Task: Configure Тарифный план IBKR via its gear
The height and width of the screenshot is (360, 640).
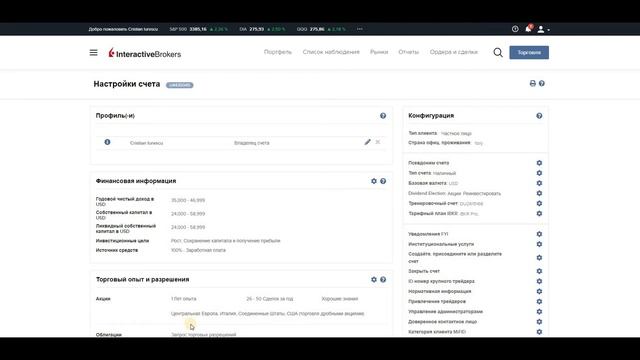Action: point(539,213)
